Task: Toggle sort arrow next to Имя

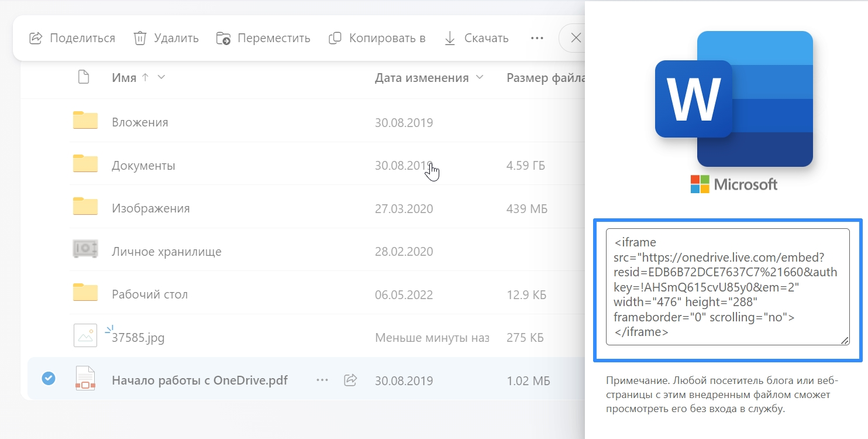Action: click(x=146, y=77)
